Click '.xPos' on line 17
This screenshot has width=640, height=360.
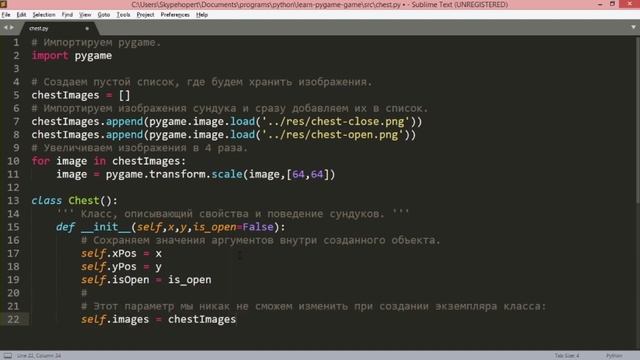coord(121,253)
